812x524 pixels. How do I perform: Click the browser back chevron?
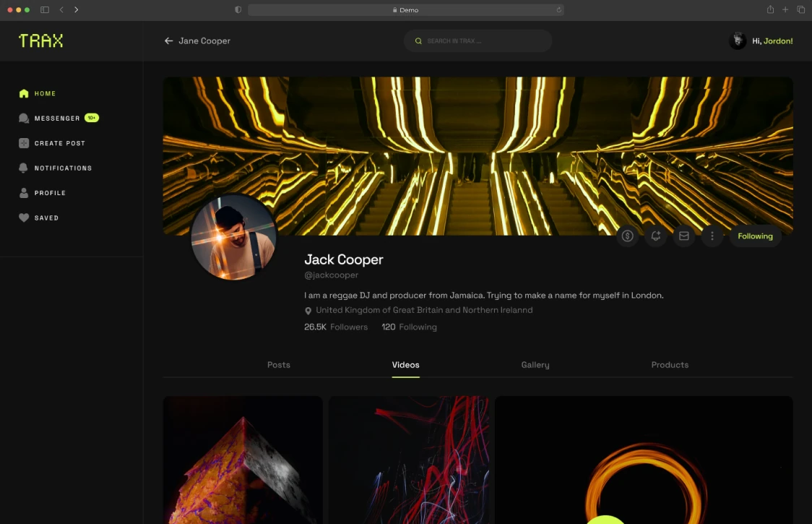pos(61,10)
